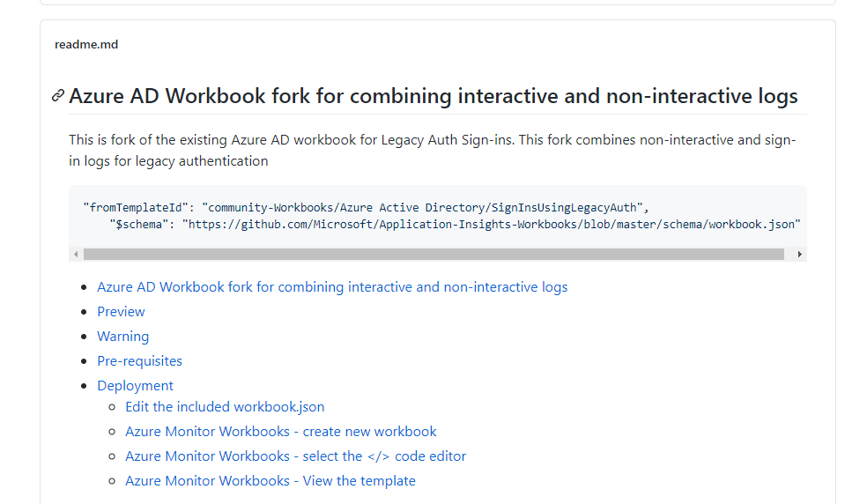Open the Pre-requisites link
The height and width of the screenshot is (504, 845).
coord(139,361)
